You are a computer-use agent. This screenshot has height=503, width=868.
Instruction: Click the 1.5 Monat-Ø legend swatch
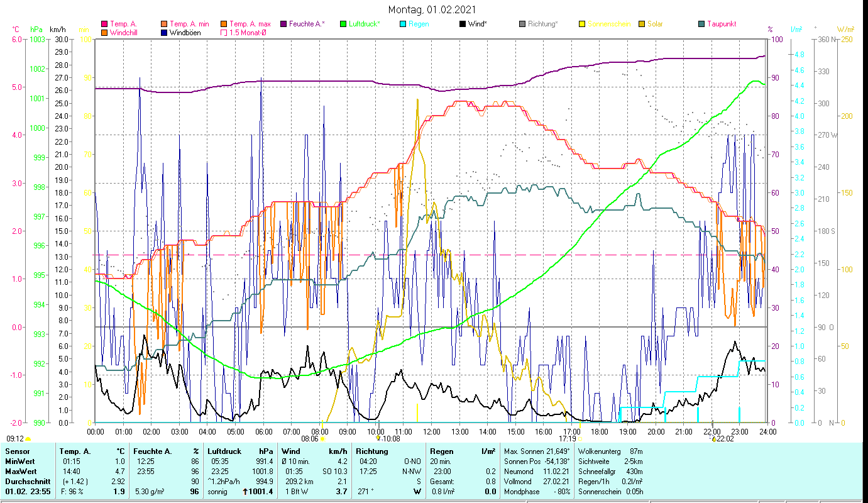[223, 32]
